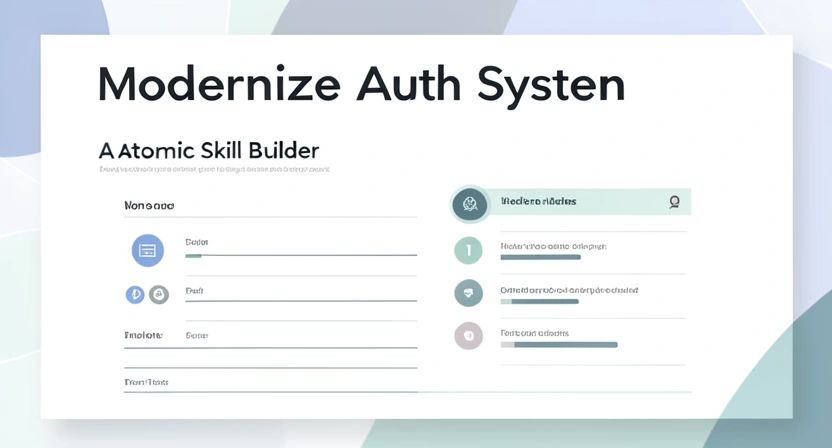Screen dimensions: 832x448
Task: Click the small gray lock icon
Action: (x=159, y=294)
